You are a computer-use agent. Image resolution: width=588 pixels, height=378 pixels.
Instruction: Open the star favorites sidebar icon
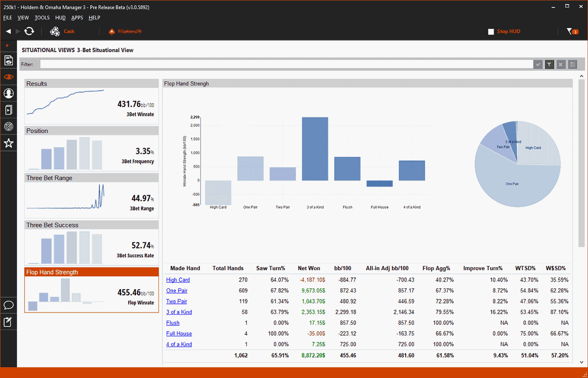coord(9,143)
